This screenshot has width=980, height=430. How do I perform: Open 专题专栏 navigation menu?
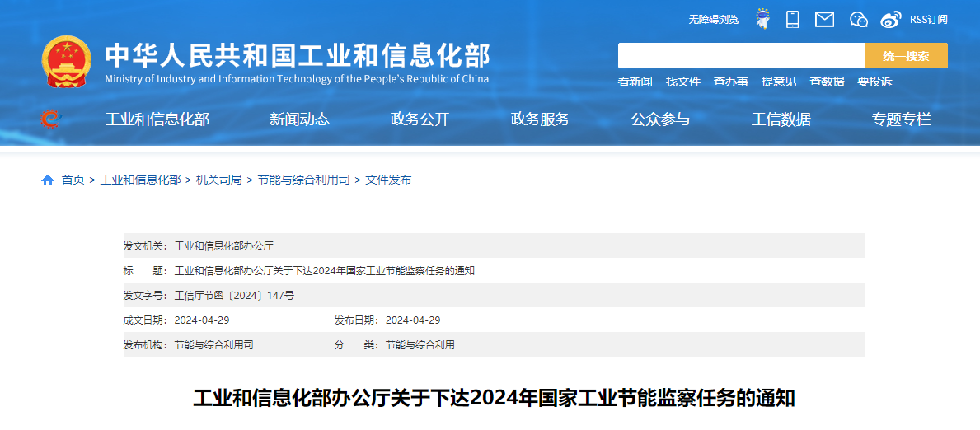point(901,119)
